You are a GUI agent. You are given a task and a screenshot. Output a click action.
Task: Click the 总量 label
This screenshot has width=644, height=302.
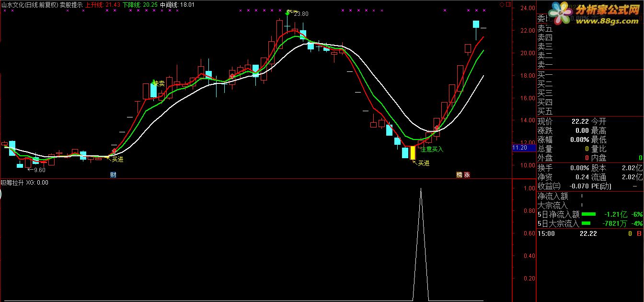[x=545, y=149]
